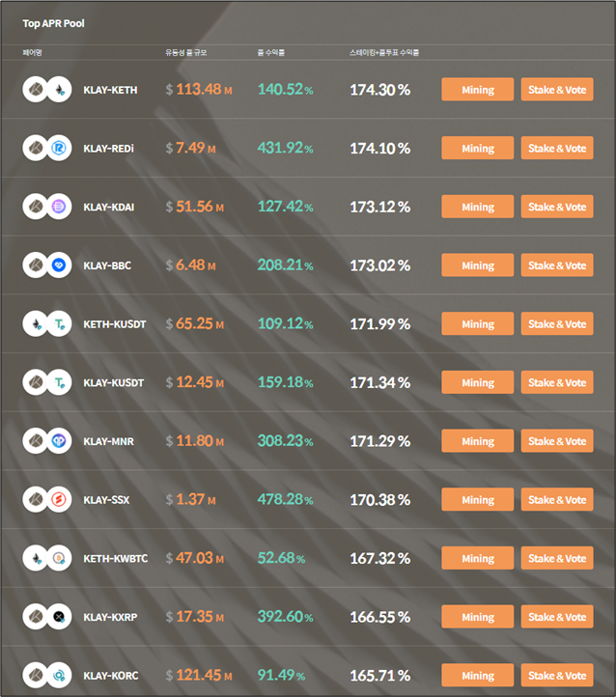Click the MNR token icon
Image resolution: width=616 pixels, height=697 pixels.
pyautogui.click(x=59, y=441)
